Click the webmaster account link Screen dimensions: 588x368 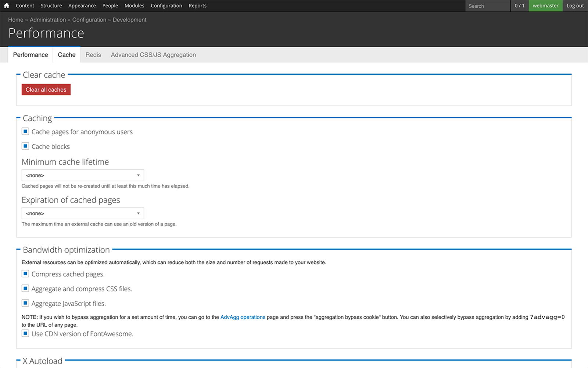[x=545, y=6]
